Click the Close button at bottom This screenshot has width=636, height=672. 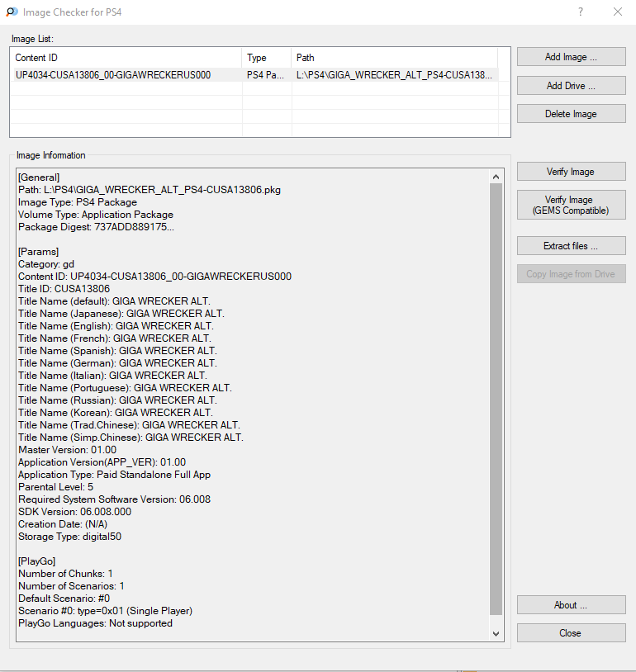(571, 633)
